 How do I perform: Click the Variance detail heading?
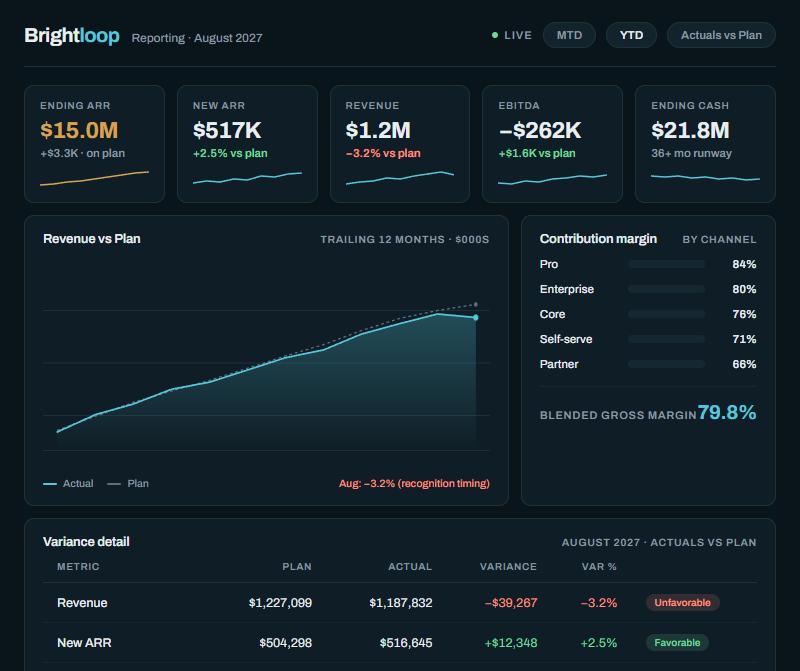[x=86, y=541]
